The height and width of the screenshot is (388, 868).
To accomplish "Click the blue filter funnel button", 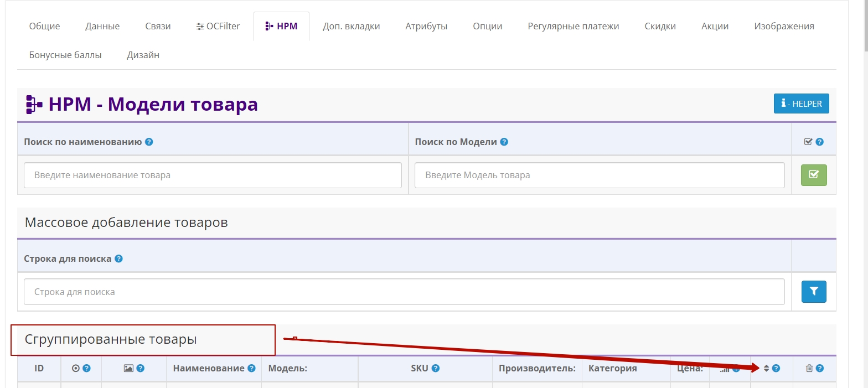I will [x=814, y=292].
